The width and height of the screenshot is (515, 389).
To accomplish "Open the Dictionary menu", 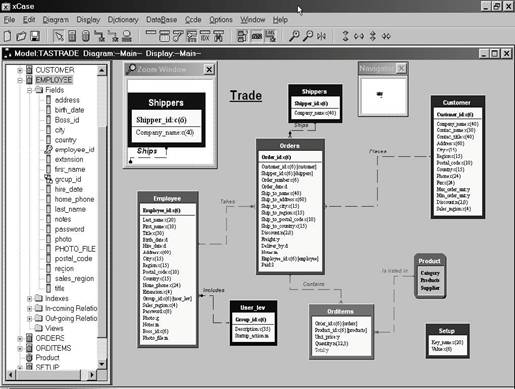I will (x=123, y=20).
